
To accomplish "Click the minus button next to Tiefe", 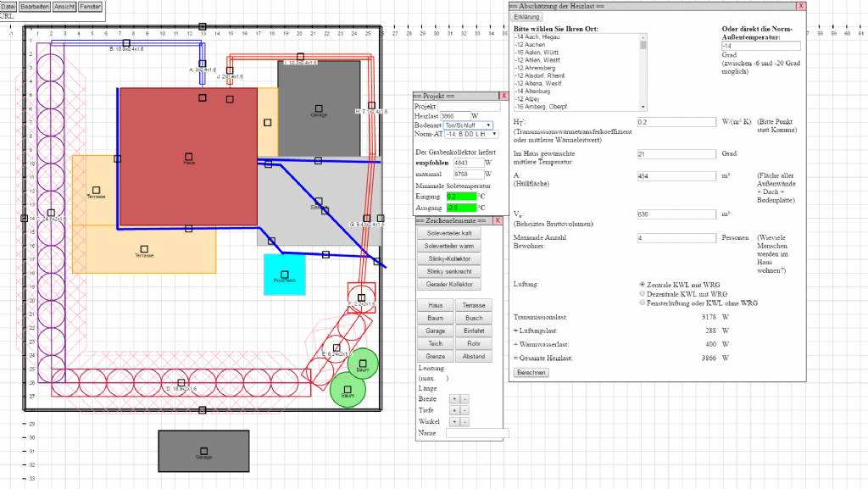I will coord(465,410).
